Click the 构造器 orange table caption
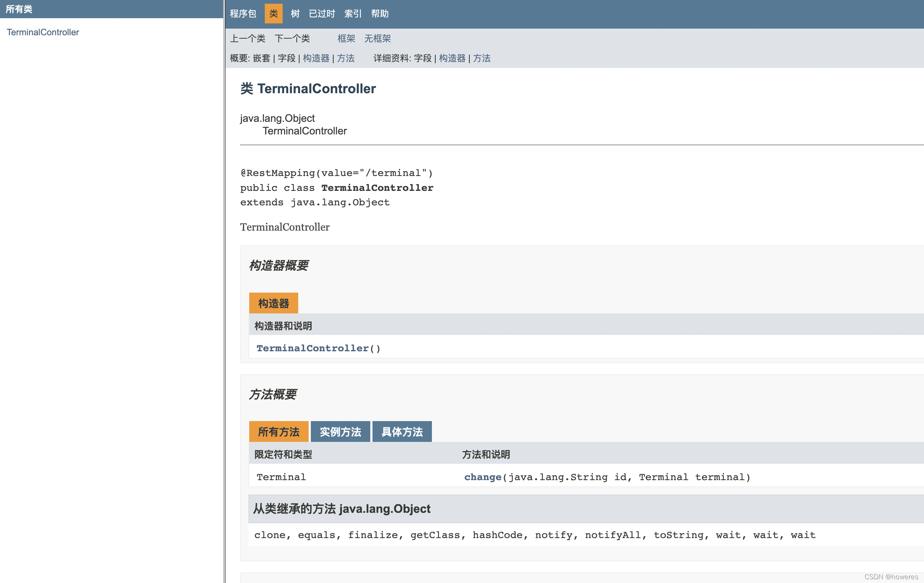The height and width of the screenshot is (583, 924). 273,303
